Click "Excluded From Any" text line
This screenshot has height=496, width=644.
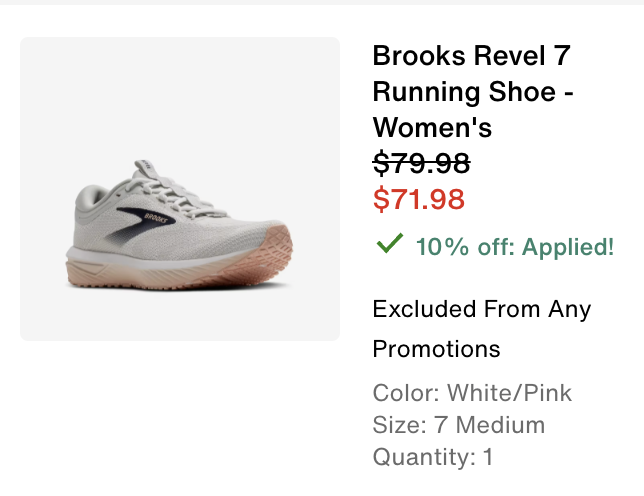tap(481, 309)
